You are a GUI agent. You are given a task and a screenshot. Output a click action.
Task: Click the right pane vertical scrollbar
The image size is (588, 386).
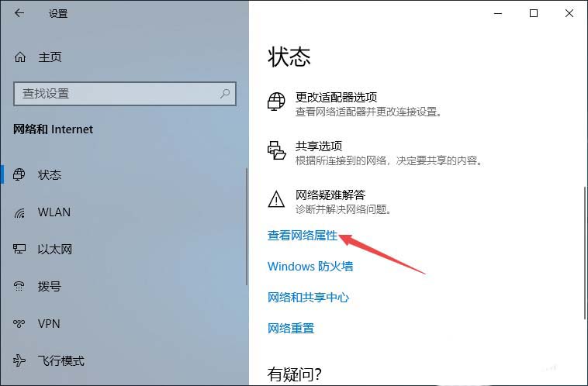(x=586, y=253)
